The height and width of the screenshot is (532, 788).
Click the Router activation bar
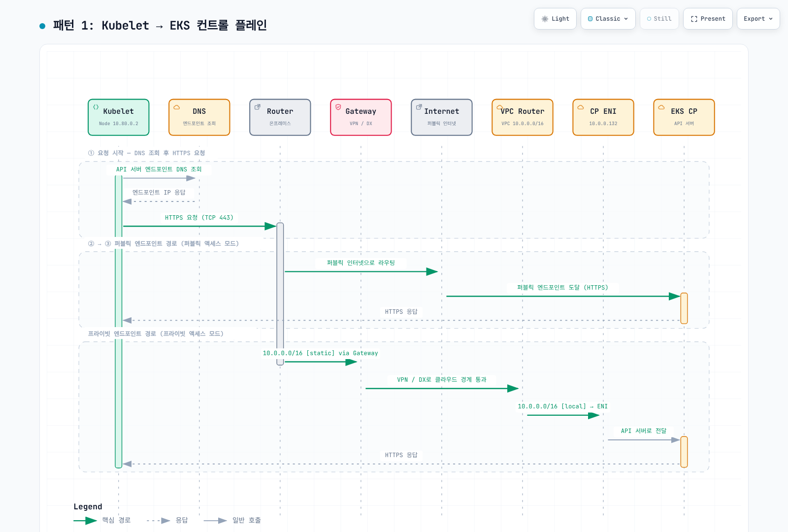tap(280, 294)
